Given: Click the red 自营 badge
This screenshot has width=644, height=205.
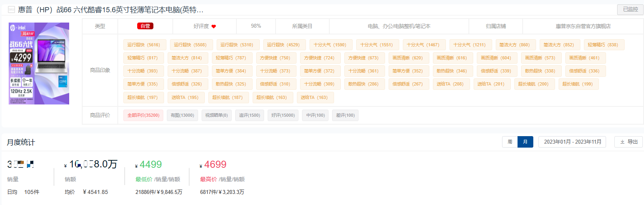Looking at the screenshot, I should pos(145,26).
